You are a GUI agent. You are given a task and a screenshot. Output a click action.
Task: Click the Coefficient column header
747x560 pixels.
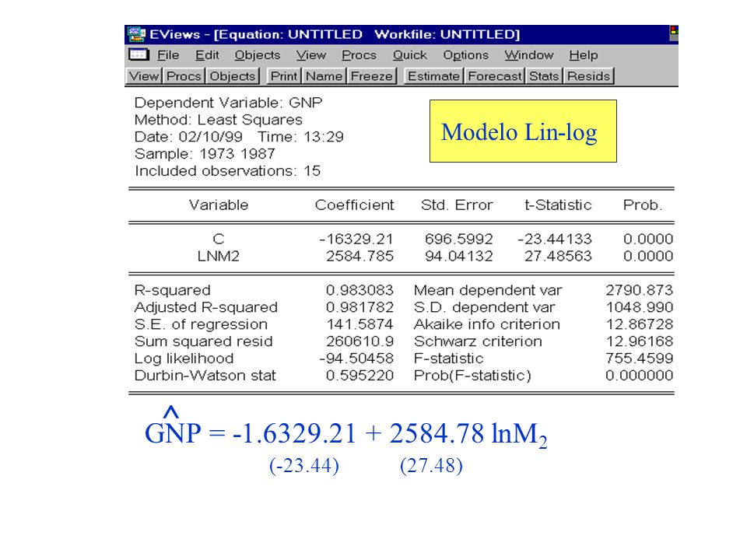click(x=355, y=205)
